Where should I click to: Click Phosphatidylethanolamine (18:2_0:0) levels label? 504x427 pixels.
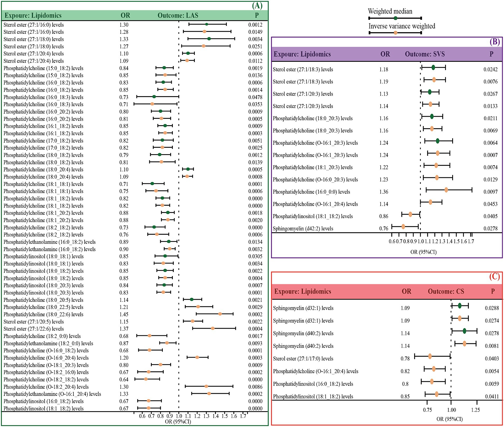48,343
